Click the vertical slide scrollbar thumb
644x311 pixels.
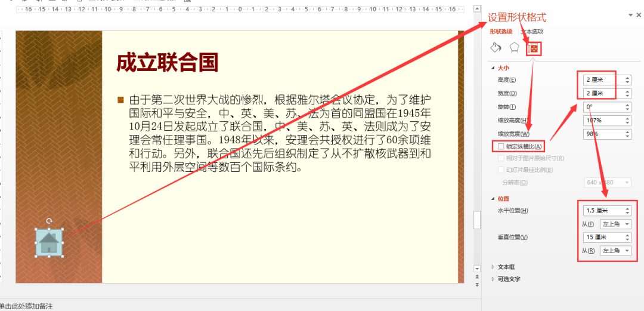tap(477, 220)
